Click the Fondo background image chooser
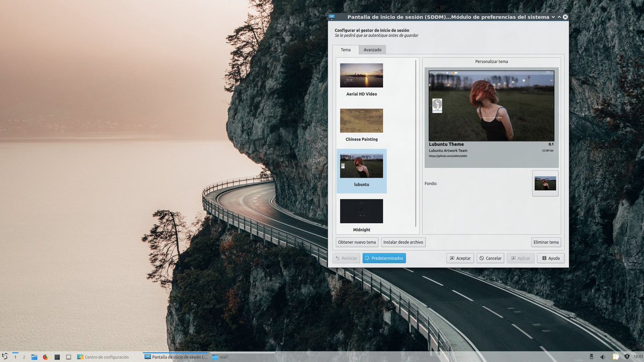This screenshot has width=644, height=362. coord(545,183)
